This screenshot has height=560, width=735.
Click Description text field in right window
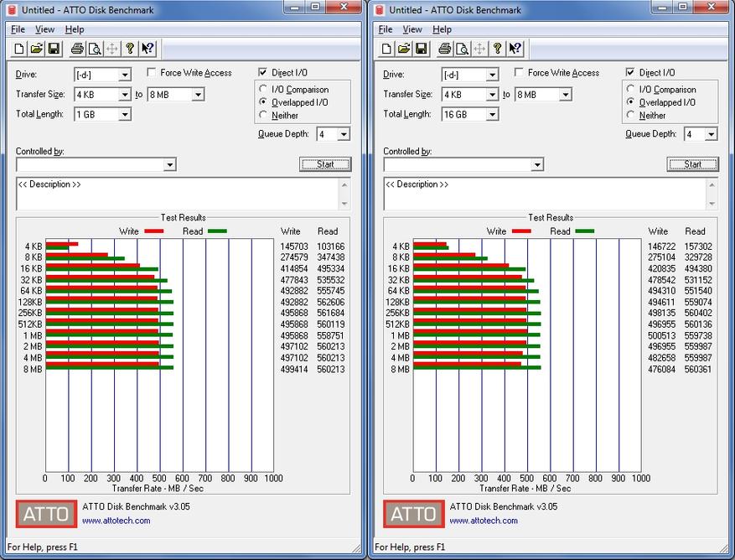(x=546, y=194)
